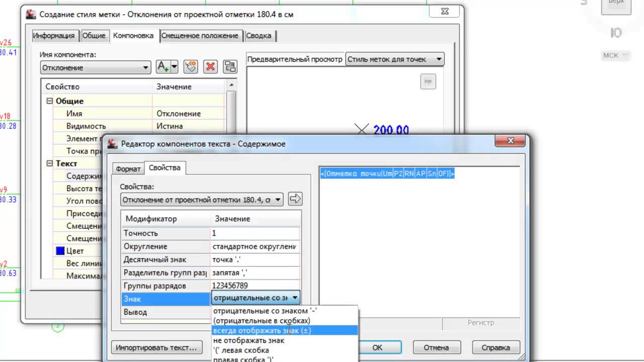
Task: Click the blue 'Цвет' color swatch
Action: (x=60, y=251)
